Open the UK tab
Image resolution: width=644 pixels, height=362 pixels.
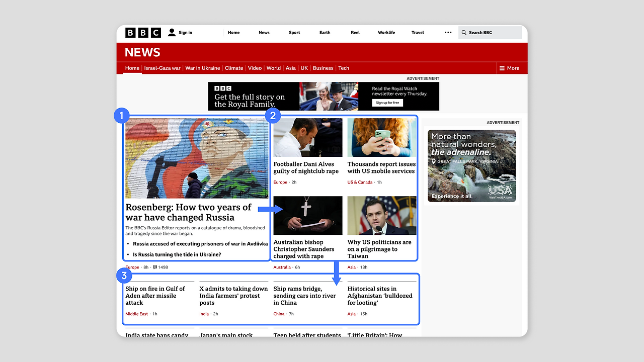coord(304,68)
